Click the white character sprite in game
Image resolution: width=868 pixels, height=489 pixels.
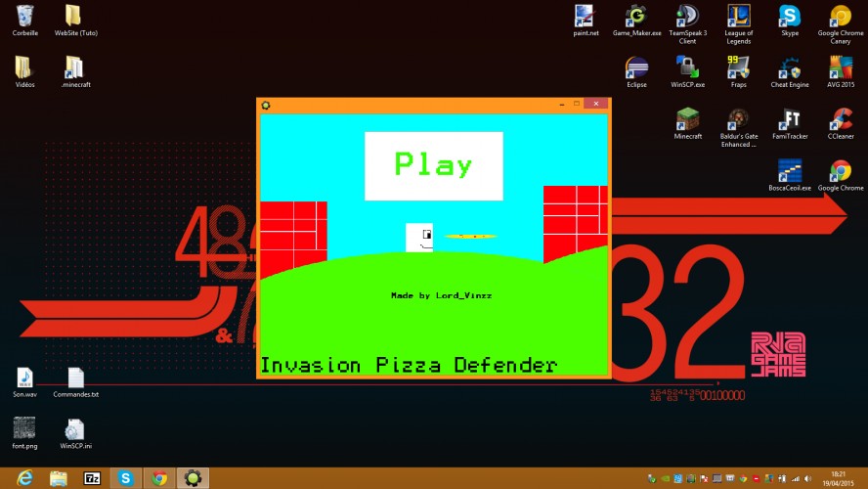click(x=419, y=238)
